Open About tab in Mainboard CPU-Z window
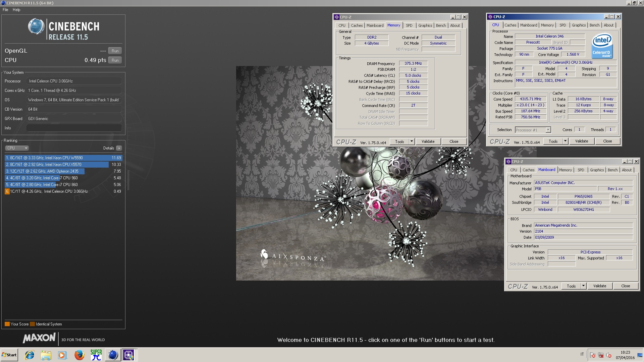The image size is (644, 362). (627, 170)
